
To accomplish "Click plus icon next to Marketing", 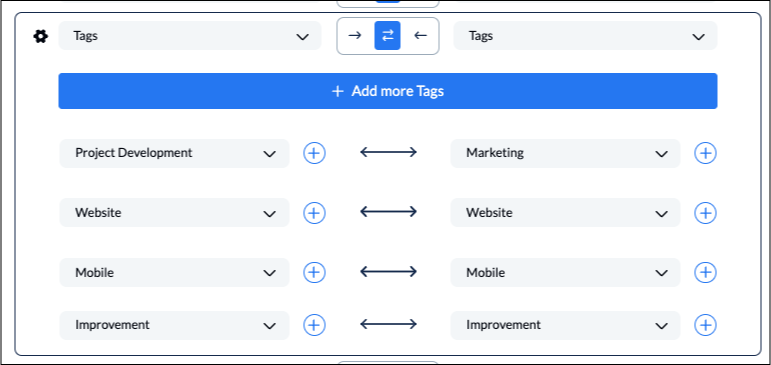I will (x=705, y=153).
